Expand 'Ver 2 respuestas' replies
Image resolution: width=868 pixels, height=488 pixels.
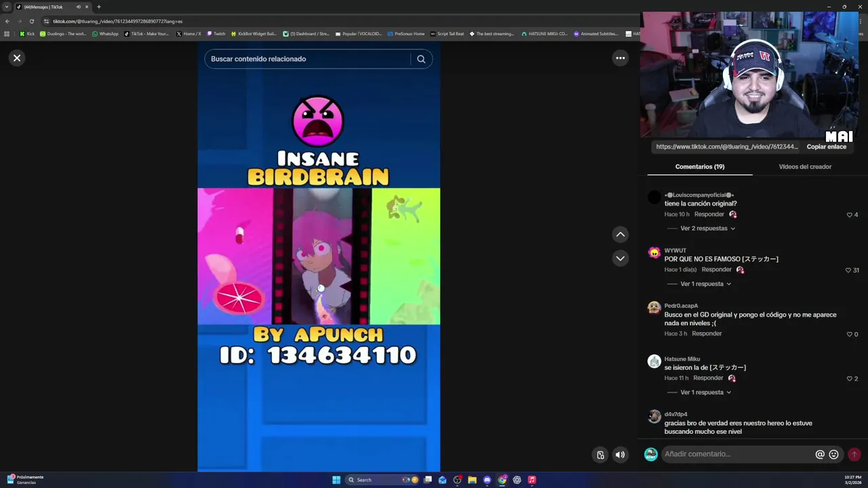(707, 228)
